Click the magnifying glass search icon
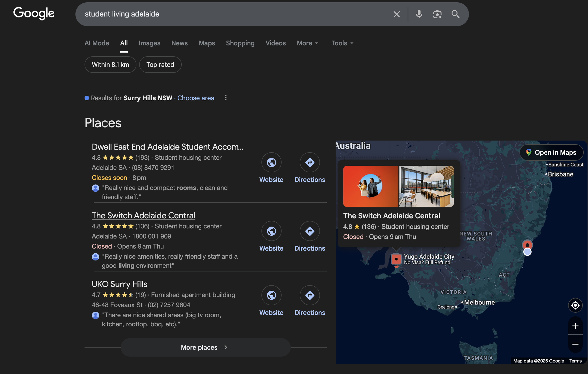Image resolution: width=588 pixels, height=374 pixels. (x=455, y=14)
